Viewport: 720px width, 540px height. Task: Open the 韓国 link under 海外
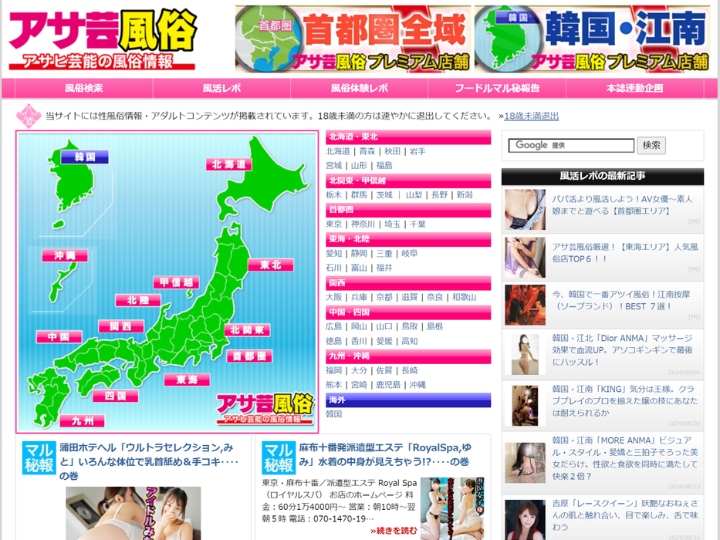click(x=334, y=414)
